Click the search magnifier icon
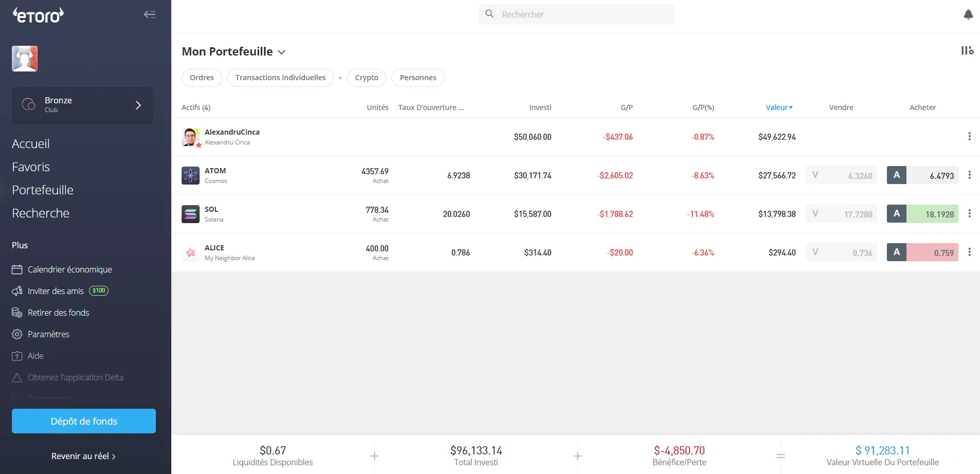 pos(490,14)
